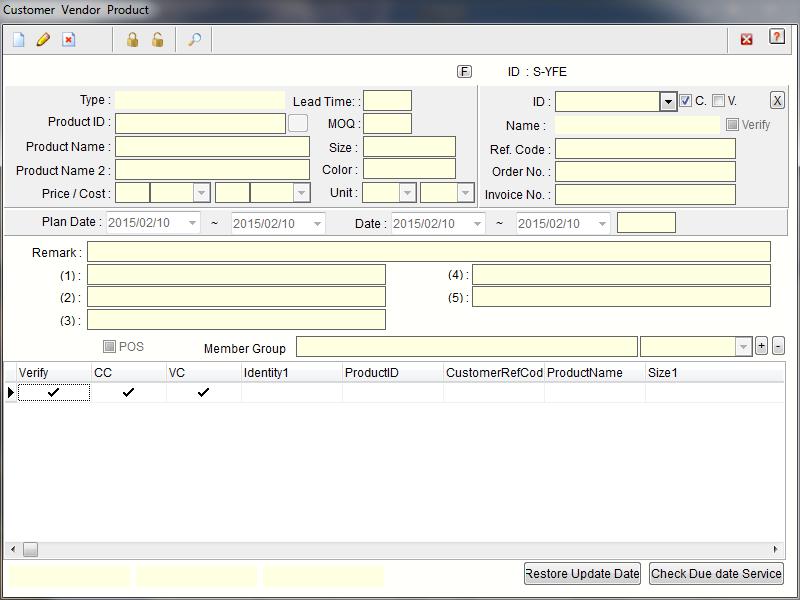This screenshot has width=800, height=600.
Task: Click the Order No. input field
Action: coord(645,171)
